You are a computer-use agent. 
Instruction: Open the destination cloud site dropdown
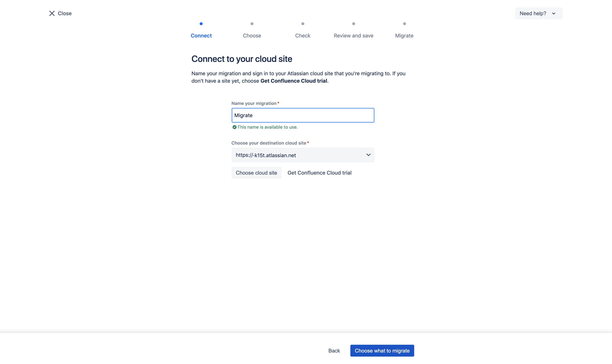[x=295, y=155]
